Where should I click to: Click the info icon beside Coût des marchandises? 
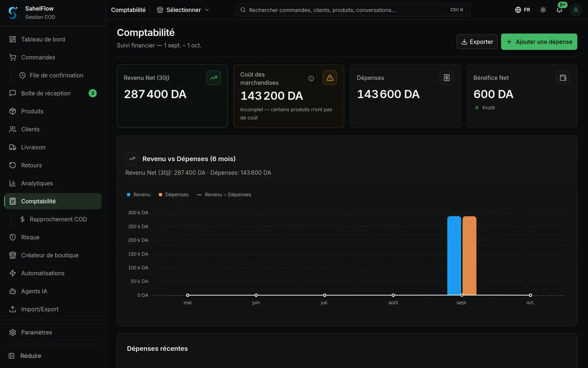click(x=311, y=79)
